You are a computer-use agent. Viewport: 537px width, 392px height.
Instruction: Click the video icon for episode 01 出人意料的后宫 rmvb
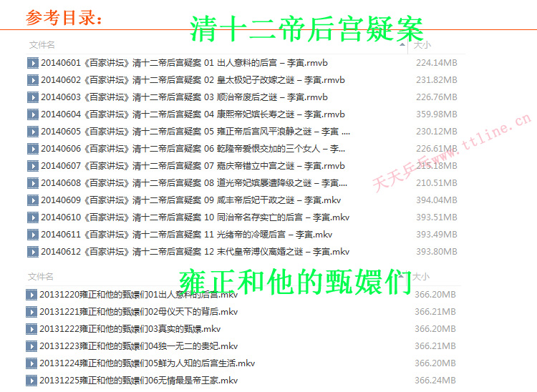(x=32, y=63)
